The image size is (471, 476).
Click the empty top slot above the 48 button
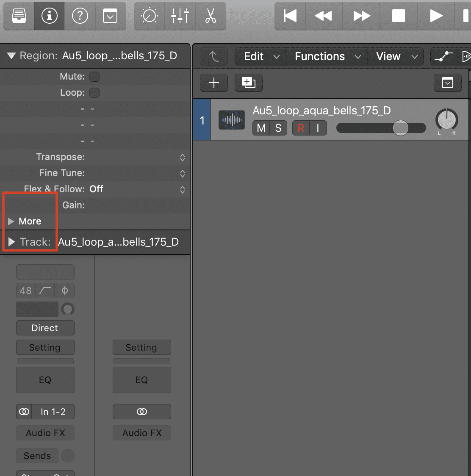[x=45, y=272]
